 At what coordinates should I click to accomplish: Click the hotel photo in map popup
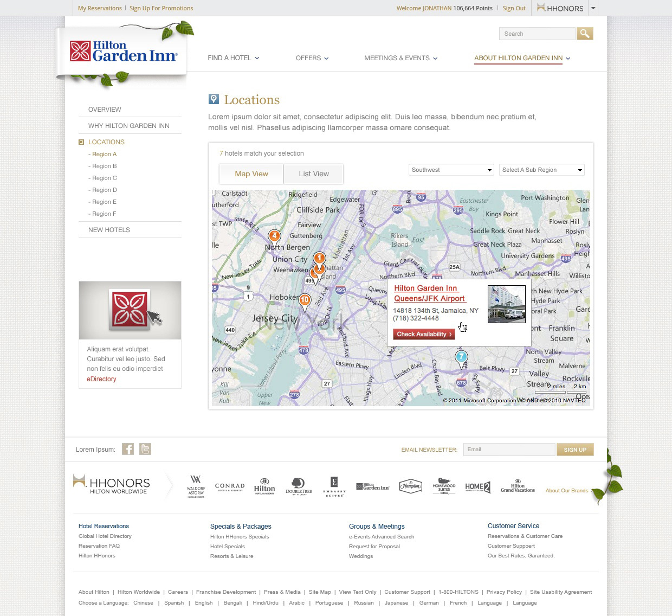[507, 304]
